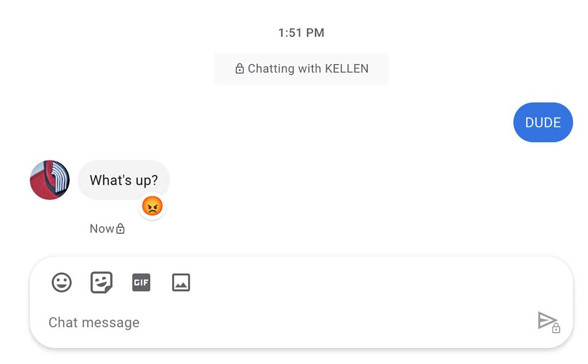Screen dimensions: 588x364
Task: Click the lock icon beside "Now"
Action: [x=121, y=229]
